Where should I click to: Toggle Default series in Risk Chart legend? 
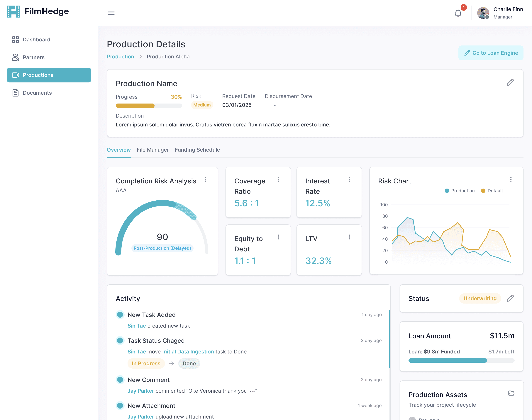492,191
